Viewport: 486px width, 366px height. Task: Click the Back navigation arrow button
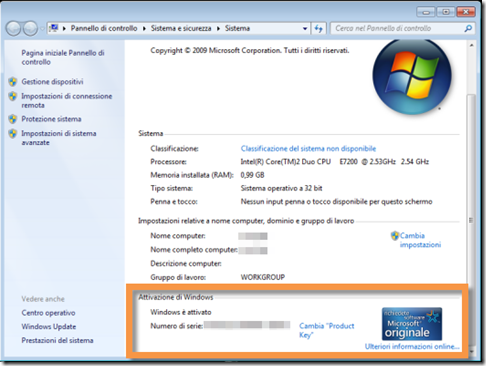pos(14,29)
